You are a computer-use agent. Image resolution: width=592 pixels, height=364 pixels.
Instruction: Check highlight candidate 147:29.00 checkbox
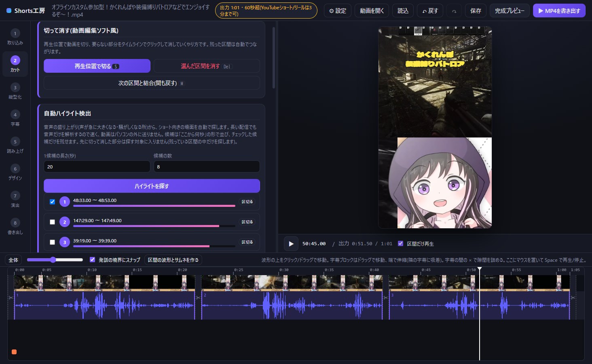coord(52,222)
